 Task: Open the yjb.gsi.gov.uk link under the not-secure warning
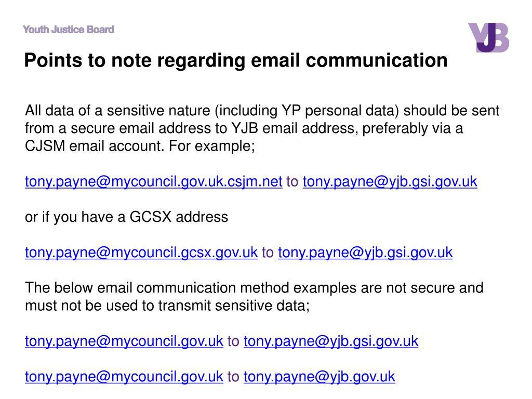pos(331,341)
